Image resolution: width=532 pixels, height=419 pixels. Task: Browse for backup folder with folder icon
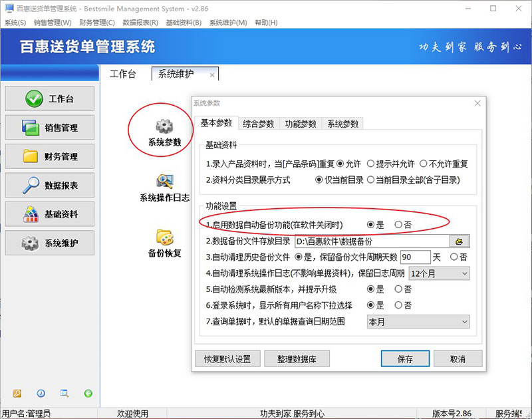click(460, 241)
